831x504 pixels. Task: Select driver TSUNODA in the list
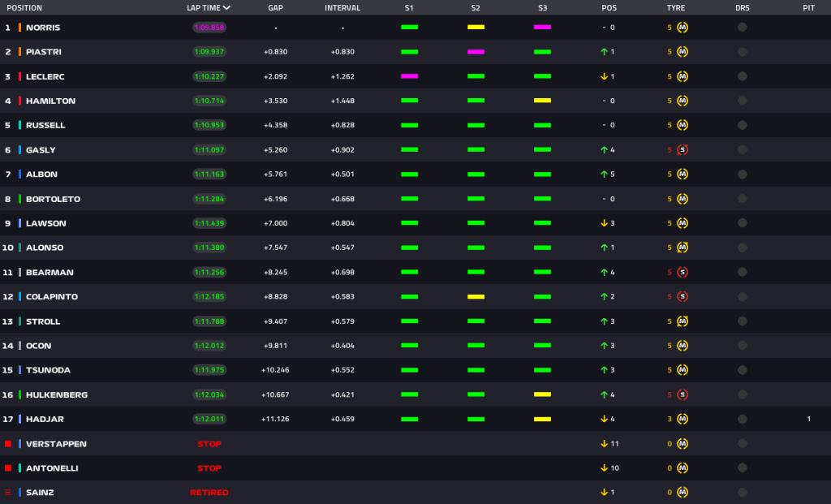click(48, 370)
